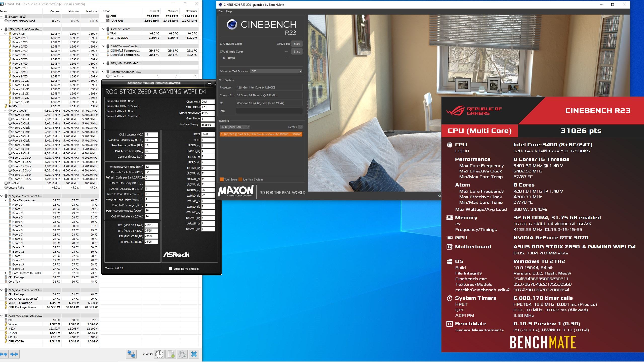Enable the Auto Refresh checkbox
644x362 pixels.
pyautogui.click(x=171, y=268)
